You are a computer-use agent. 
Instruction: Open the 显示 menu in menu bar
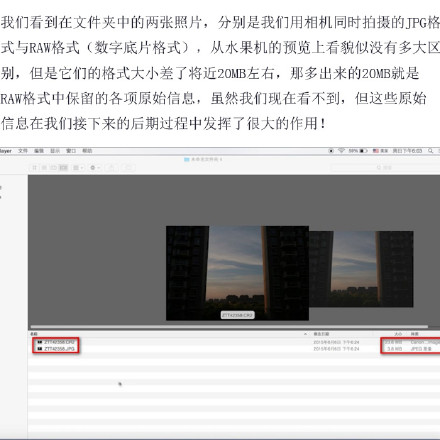tap(55, 151)
